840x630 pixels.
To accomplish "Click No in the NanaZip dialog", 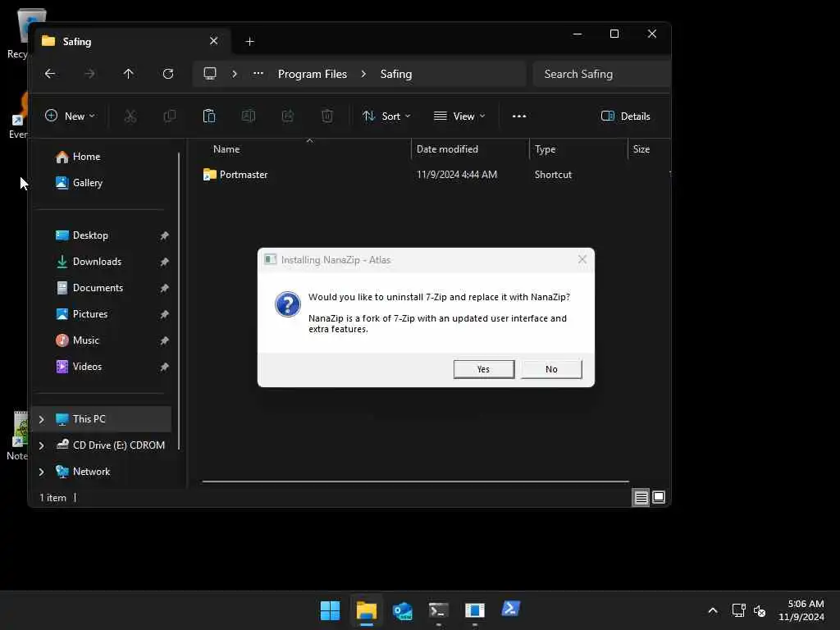I will click(551, 369).
